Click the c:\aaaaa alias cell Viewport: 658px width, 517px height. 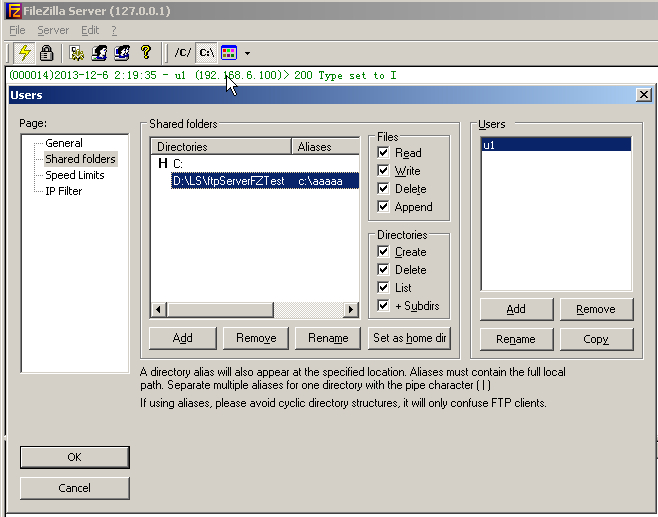tap(320, 181)
